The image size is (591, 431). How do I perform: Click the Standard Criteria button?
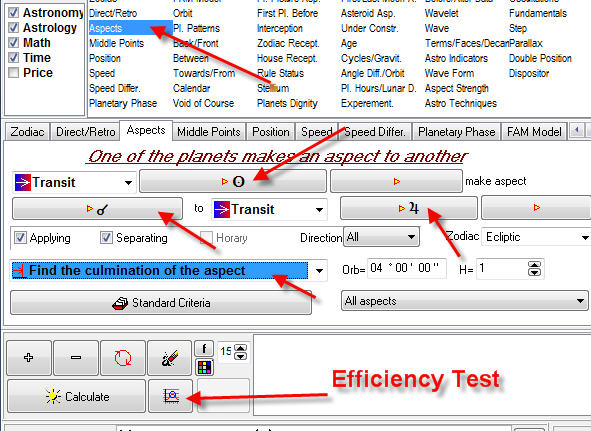161,302
